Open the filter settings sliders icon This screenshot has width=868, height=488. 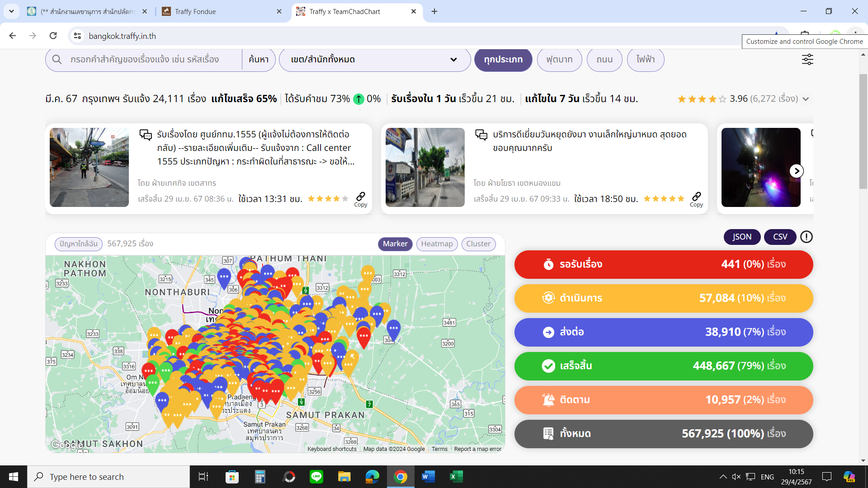point(807,60)
